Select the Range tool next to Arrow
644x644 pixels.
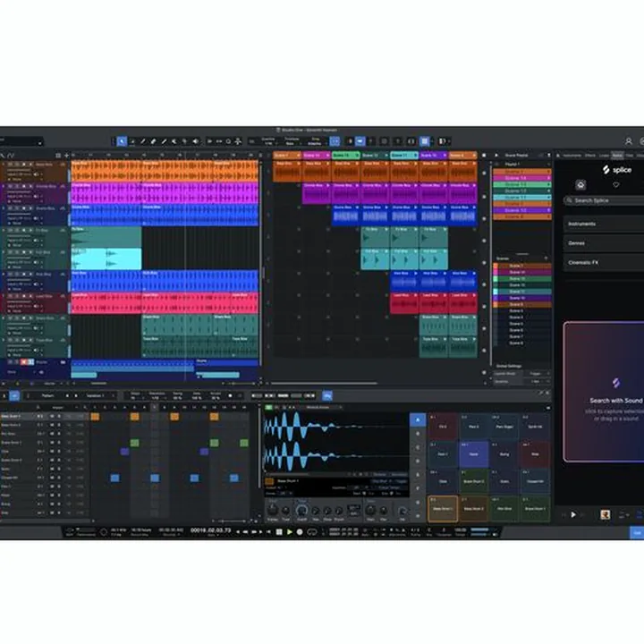coord(132,141)
